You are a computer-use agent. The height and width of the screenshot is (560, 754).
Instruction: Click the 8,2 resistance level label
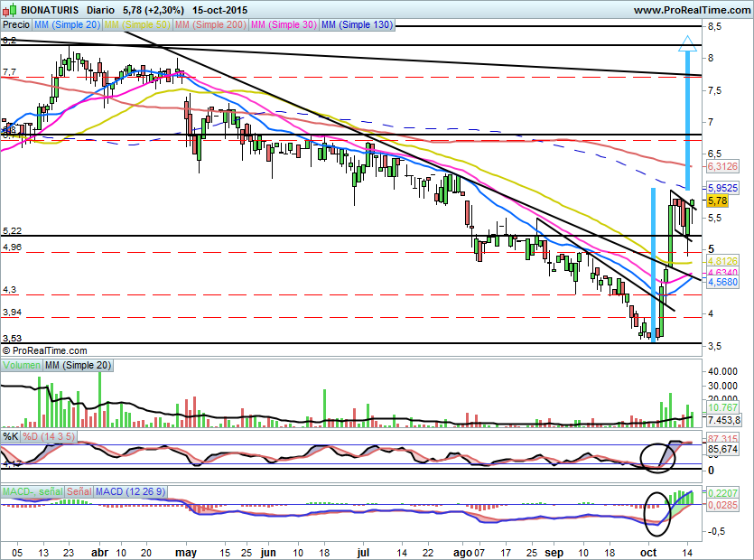click(x=9, y=41)
